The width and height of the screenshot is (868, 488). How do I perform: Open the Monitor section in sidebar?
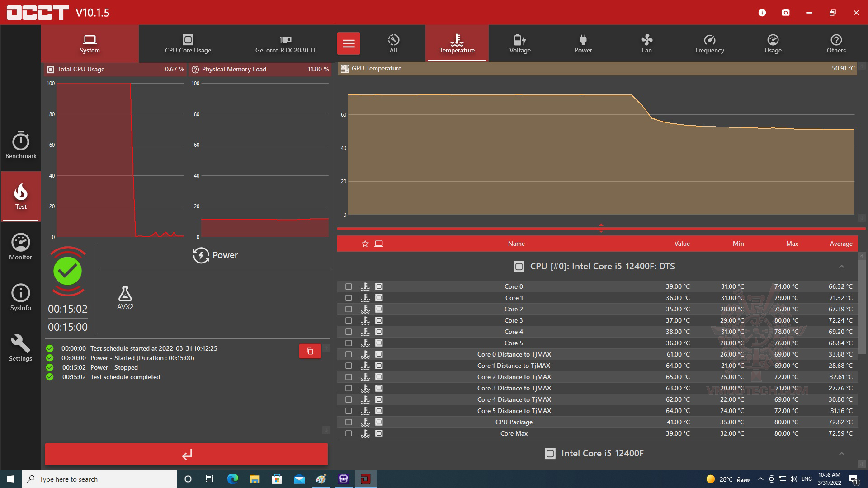tap(21, 247)
